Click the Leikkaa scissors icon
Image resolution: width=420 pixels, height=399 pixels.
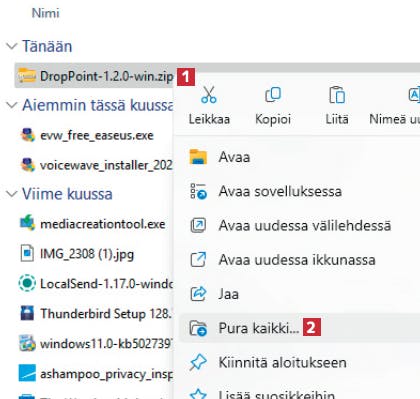point(209,95)
